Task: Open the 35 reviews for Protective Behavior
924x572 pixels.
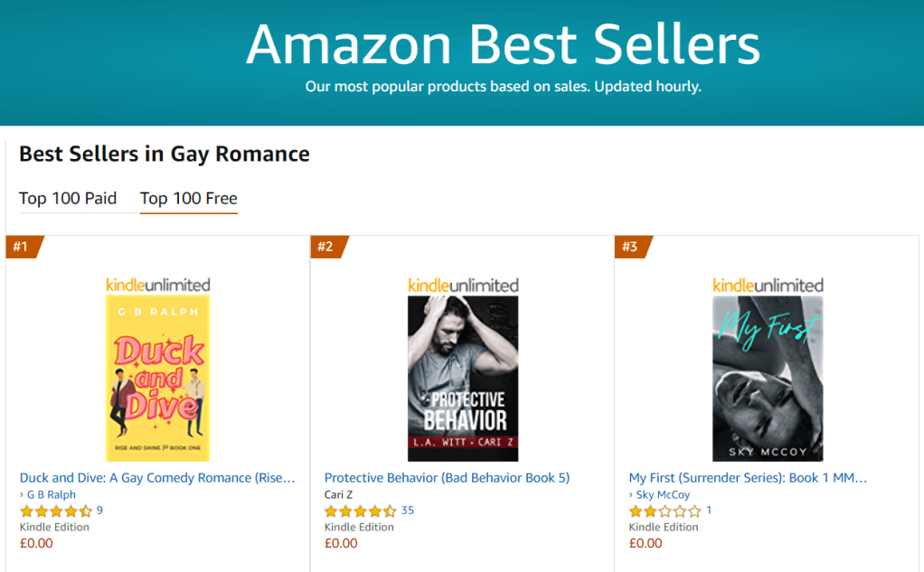Action: (x=408, y=511)
